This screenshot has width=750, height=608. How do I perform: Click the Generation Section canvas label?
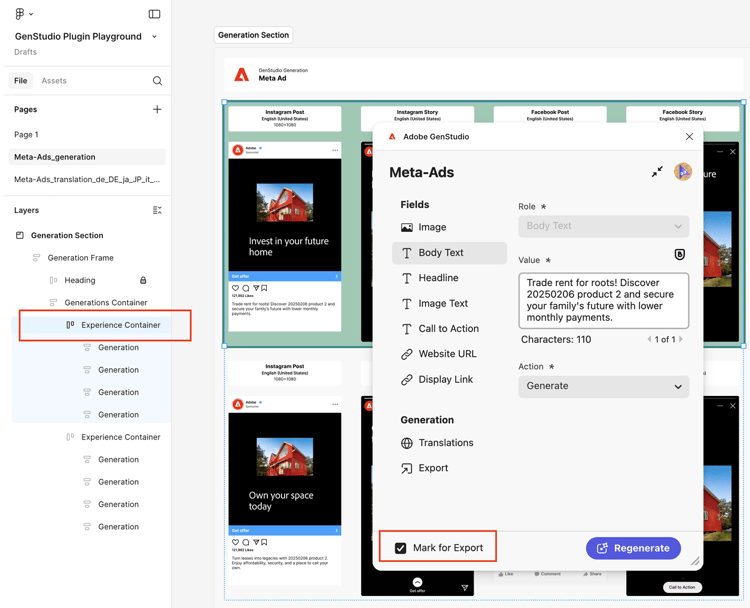[x=254, y=35]
